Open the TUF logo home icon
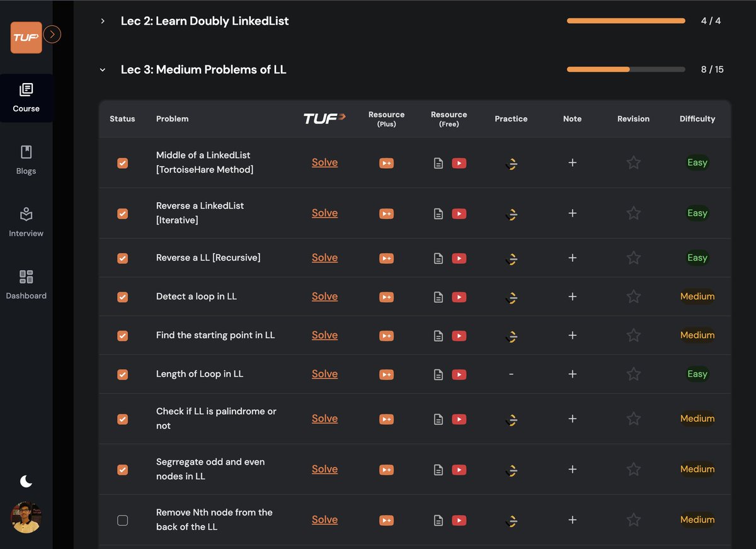The image size is (756, 549). [x=26, y=38]
